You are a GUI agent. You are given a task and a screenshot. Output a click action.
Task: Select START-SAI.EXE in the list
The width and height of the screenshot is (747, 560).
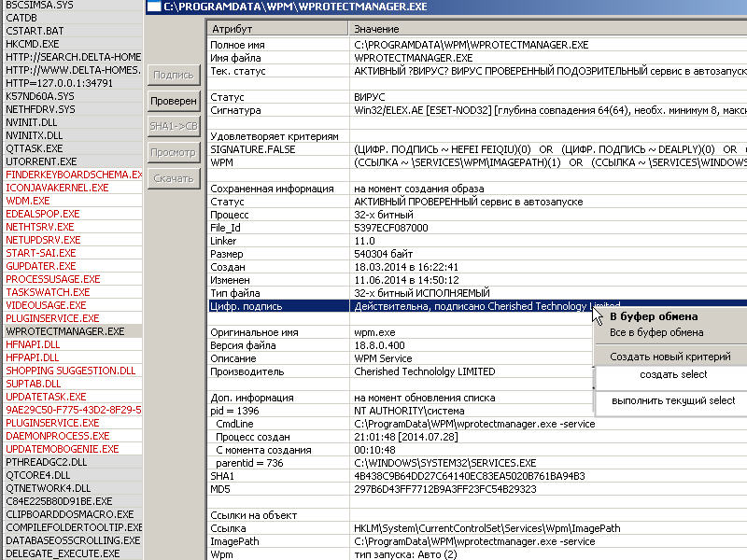[x=40, y=253]
